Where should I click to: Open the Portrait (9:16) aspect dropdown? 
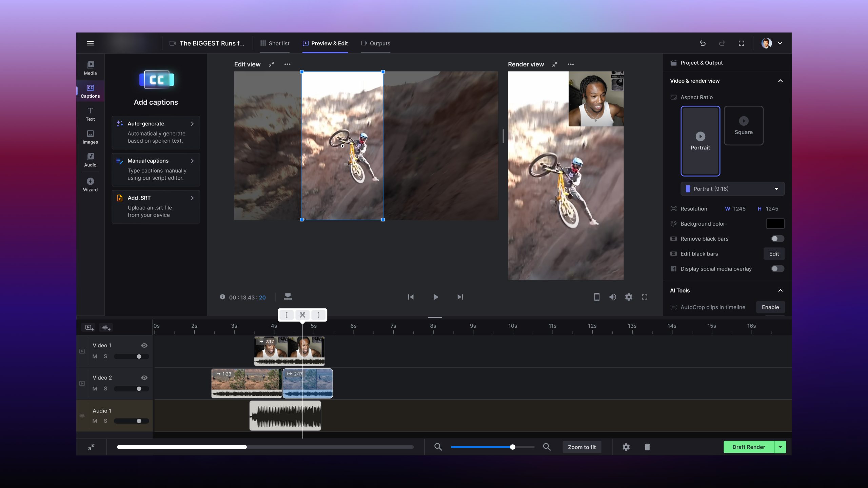(x=732, y=189)
